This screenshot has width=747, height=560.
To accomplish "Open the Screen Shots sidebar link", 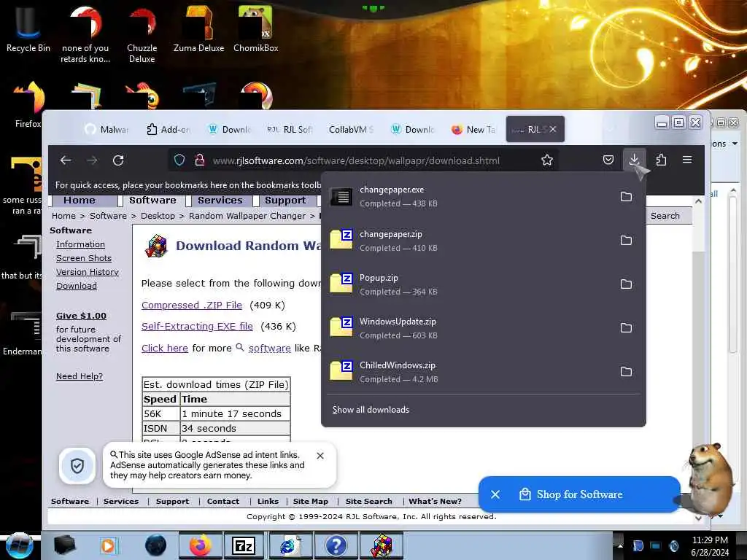I will [84, 258].
